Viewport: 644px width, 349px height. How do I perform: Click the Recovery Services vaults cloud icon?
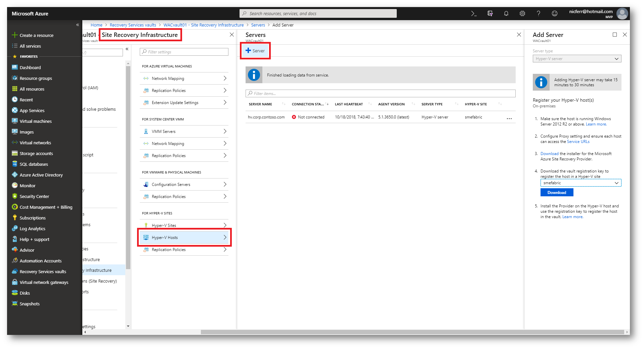pos(15,271)
